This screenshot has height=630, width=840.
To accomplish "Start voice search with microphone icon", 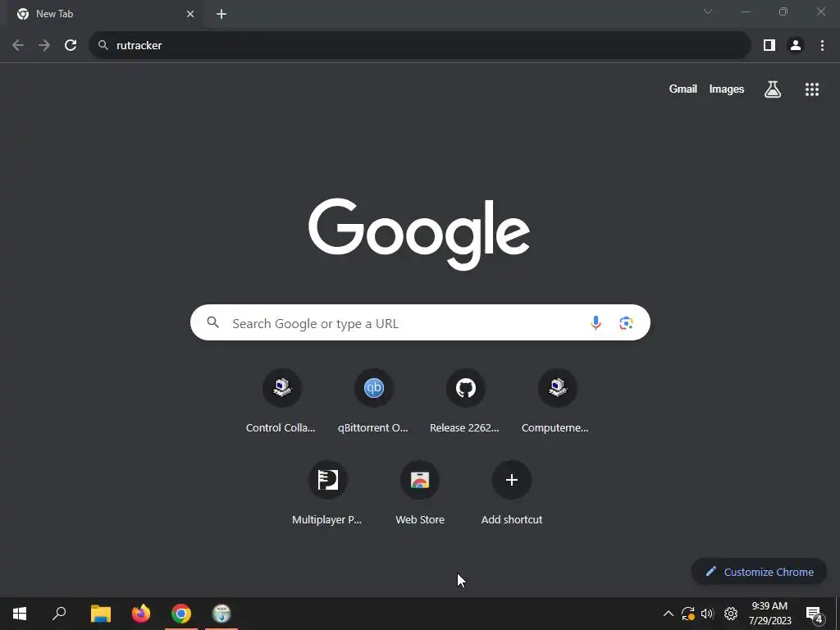I will click(596, 322).
